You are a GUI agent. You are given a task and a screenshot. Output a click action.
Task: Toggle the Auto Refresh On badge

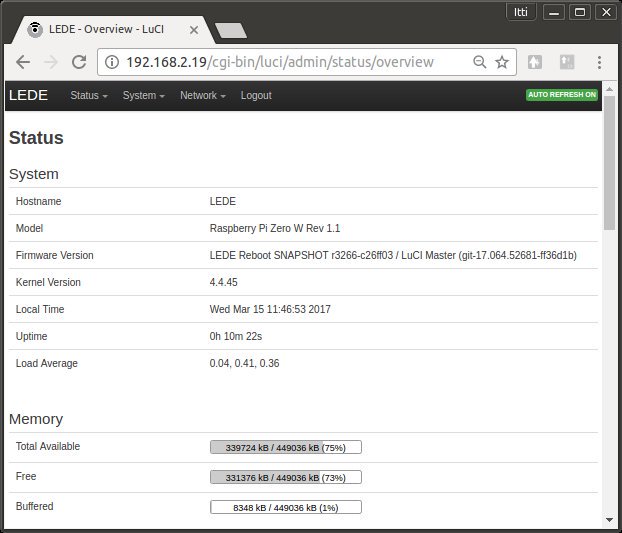pyautogui.click(x=562, y=95)
